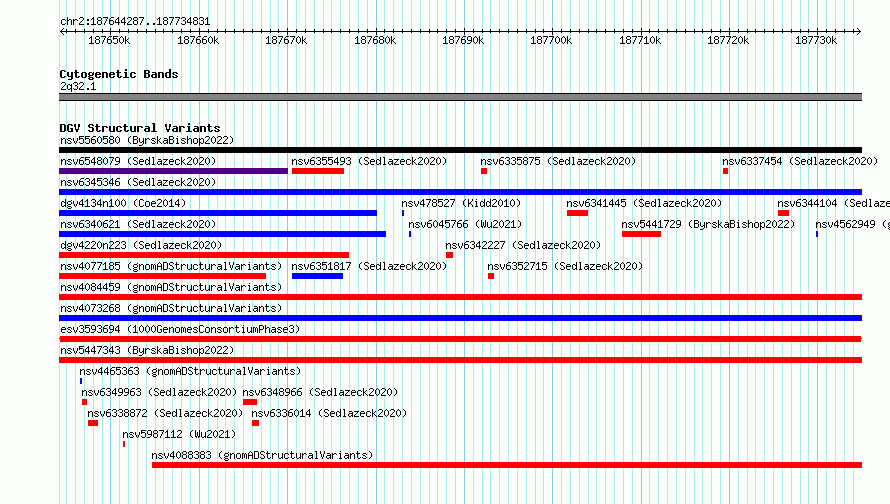Click the red bar under nsv6338872
This screenshot has height=504, width=890.
pyautogui.click(x=93, y=423)
